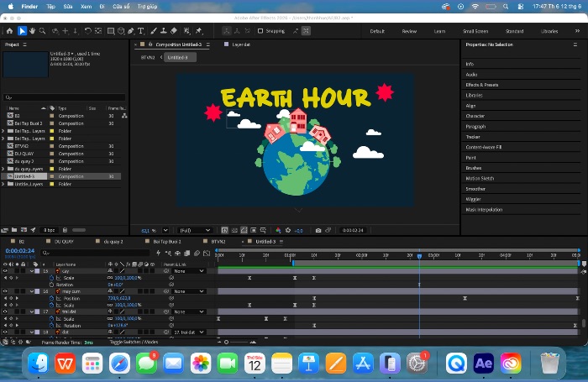Viewport: 588px width, 382px height.
Task: Toggle visibility of layer 17 trai dat
Action: 5,311
